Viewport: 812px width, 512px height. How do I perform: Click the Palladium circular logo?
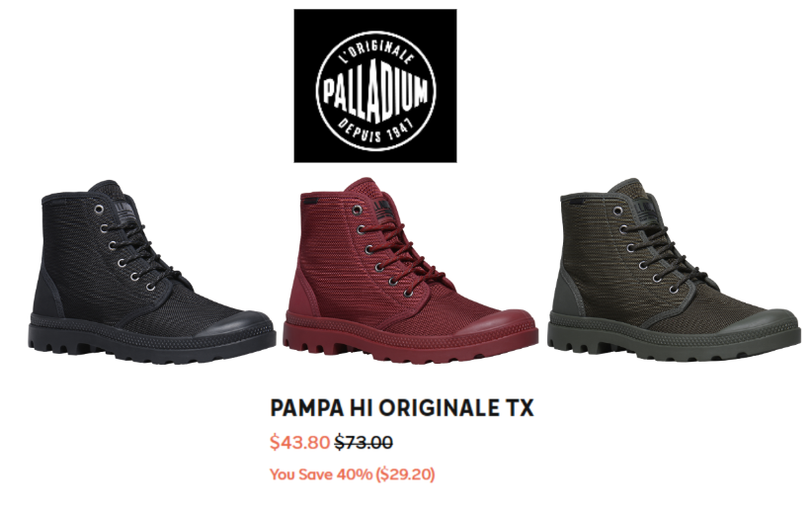(x=375, y=87)
